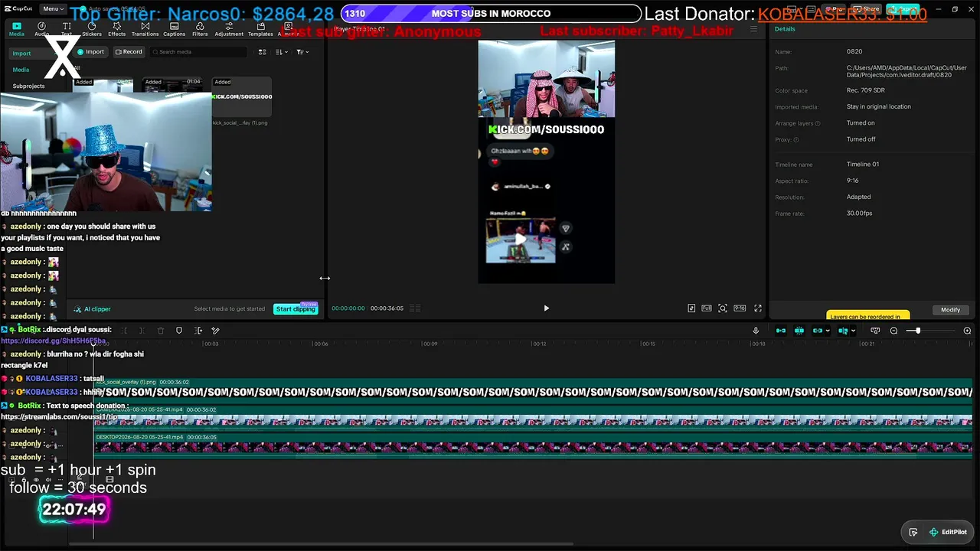Viewport: 980px width, 551px height.
Task: Open the player panel hamburger menu
Action: click(753, 29)
